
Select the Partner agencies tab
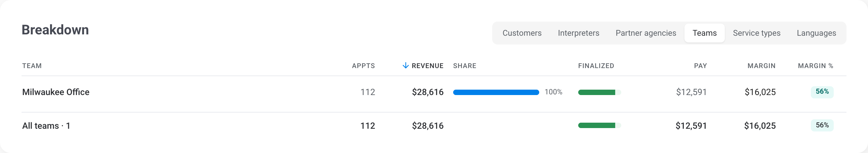pos(645,33)
